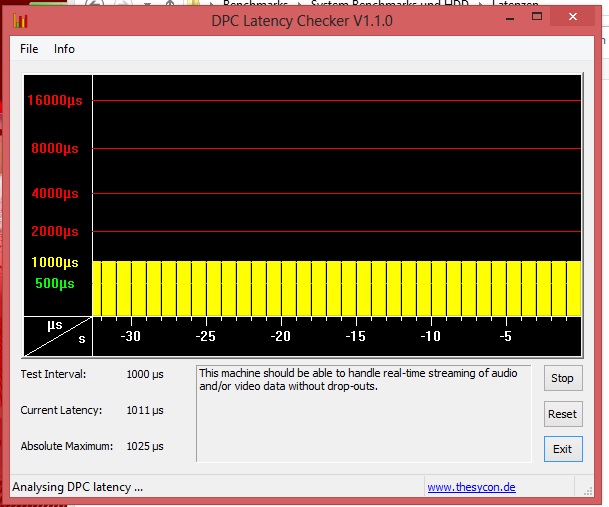
Task: Click the real-time streaming message text box
Action: [x=364, y=414]
